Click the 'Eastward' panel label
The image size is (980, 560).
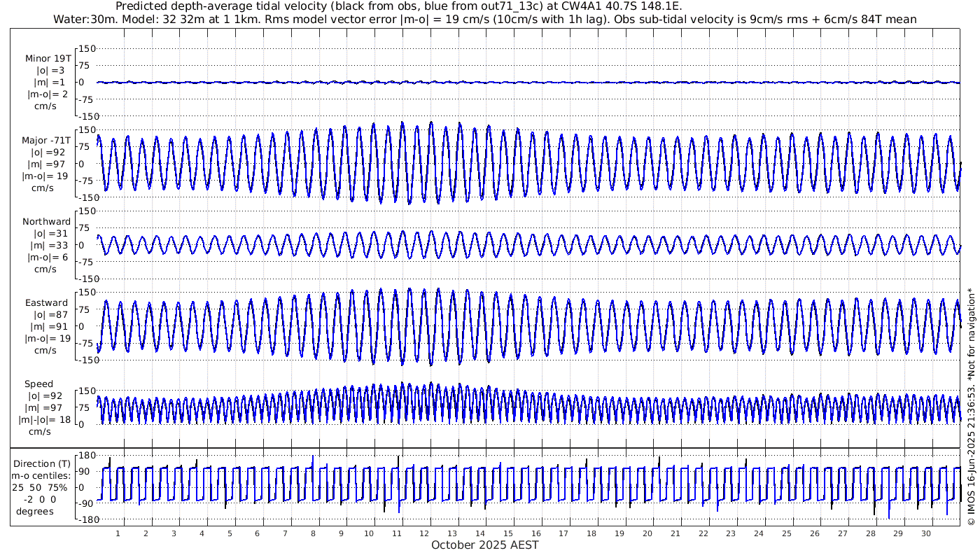(x=46, y=303)
